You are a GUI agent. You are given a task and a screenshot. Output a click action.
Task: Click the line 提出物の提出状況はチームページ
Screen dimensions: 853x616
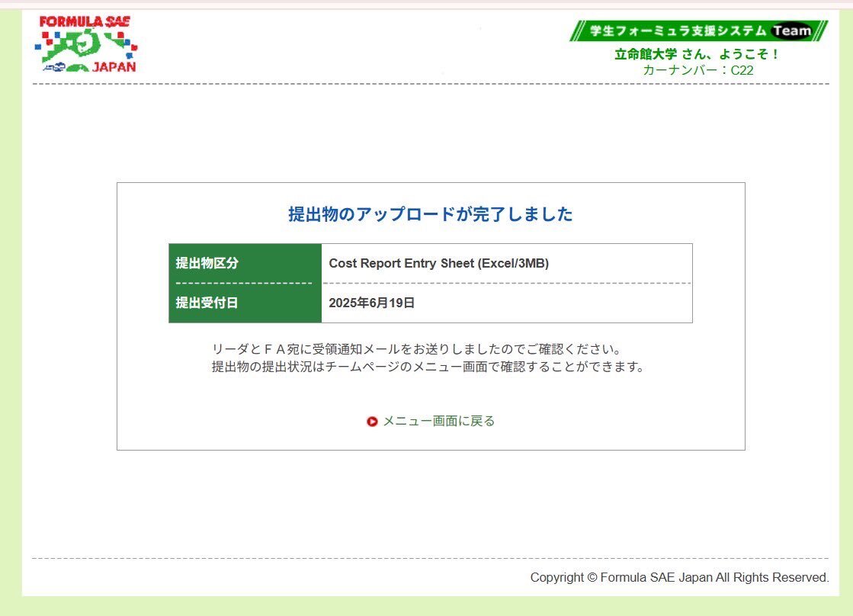coord(428,367)
